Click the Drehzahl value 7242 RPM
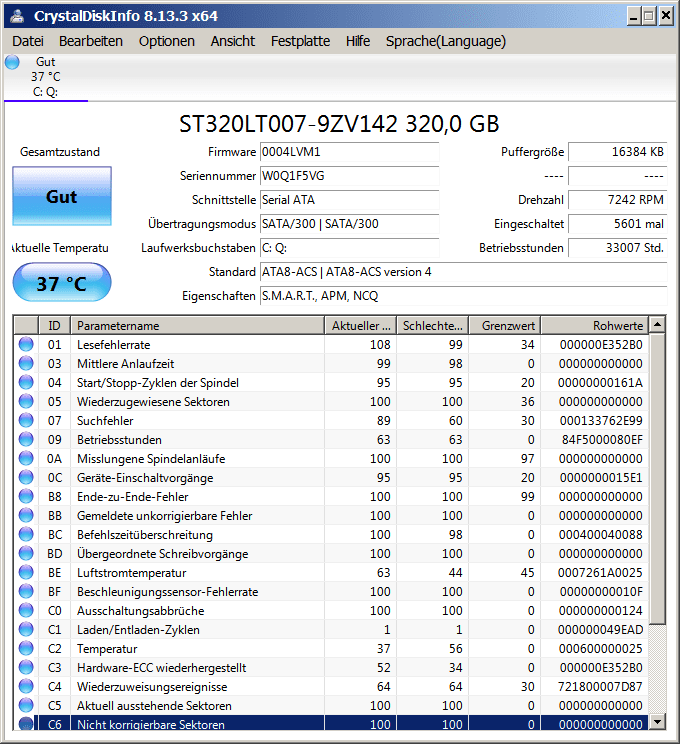 pos(617,200)
